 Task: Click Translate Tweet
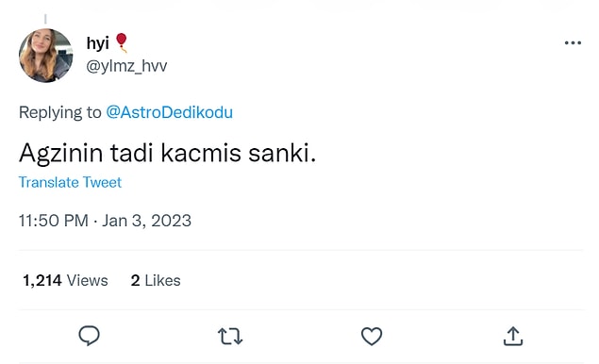pyautogui.click(x=70, y=182)
